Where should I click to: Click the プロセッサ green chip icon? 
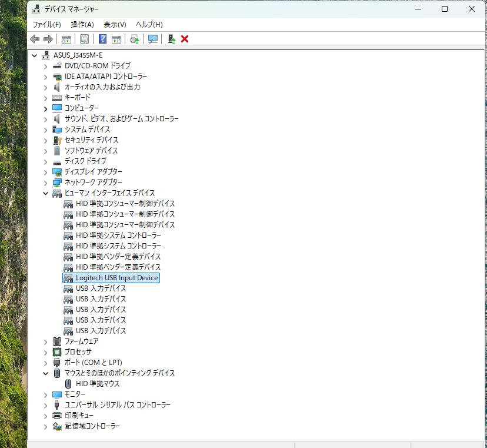tap(57, 352)
